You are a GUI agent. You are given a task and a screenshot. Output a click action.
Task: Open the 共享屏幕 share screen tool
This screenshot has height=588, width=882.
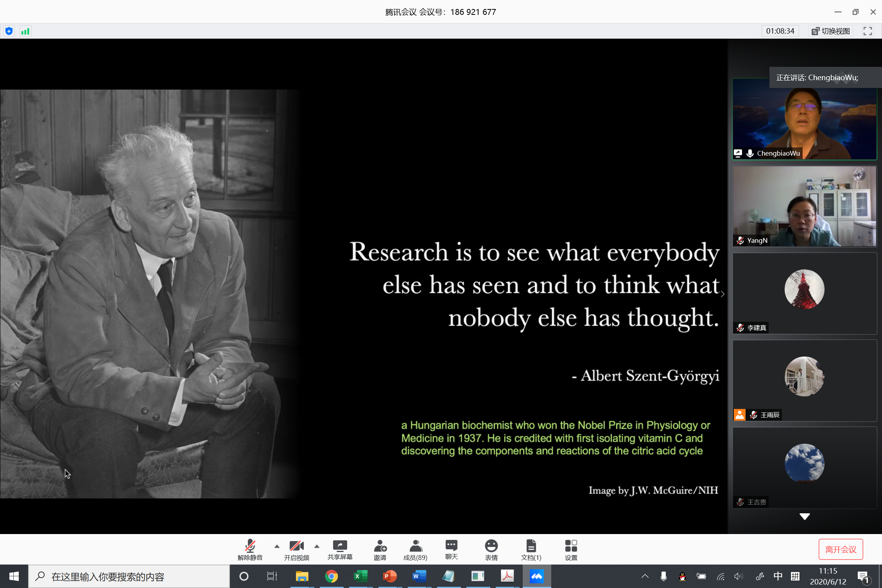click(x=340, y=549)
